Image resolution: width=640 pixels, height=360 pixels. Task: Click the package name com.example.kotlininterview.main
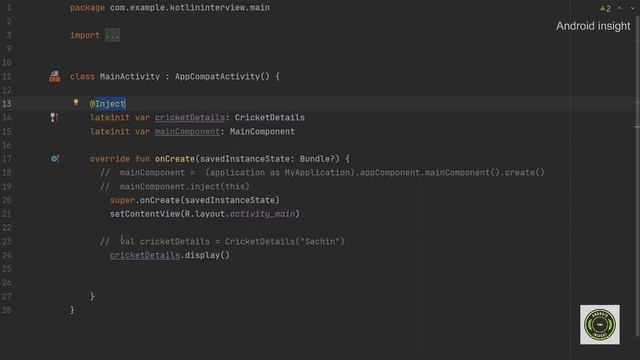coord(190,8)
